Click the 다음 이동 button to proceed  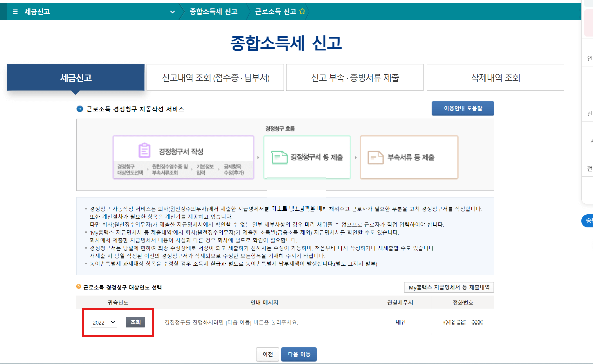pos(299,354)
